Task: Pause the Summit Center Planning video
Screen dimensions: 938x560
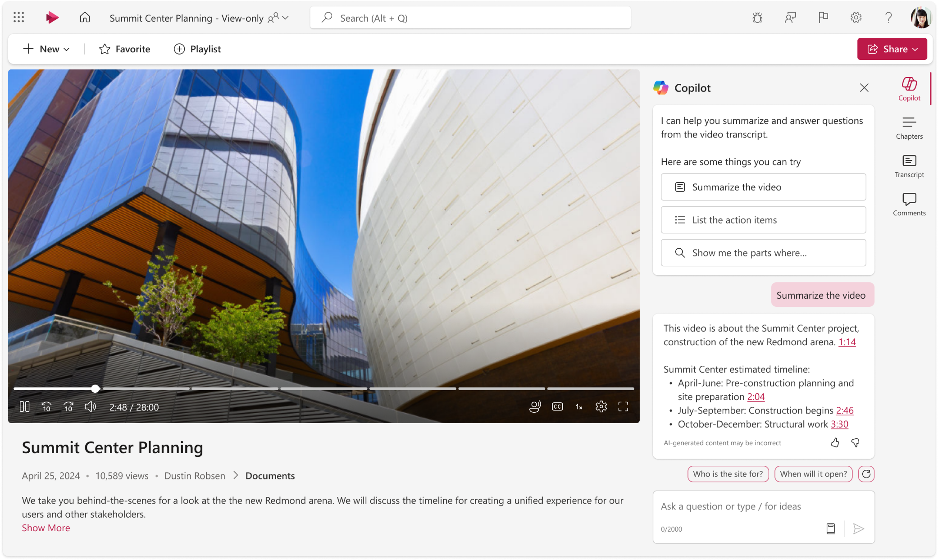Action: 25,406
